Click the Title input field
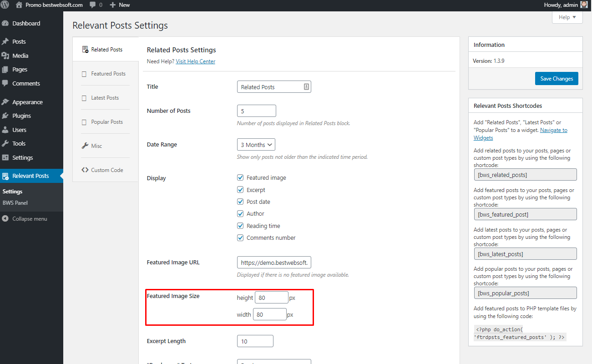 (x=274, y=87)
